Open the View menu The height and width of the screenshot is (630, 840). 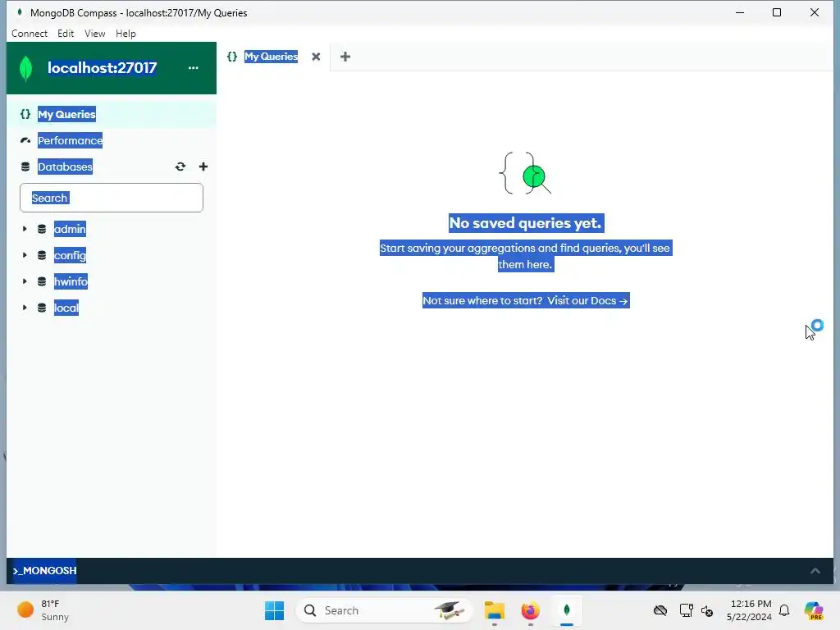(95, 33)
